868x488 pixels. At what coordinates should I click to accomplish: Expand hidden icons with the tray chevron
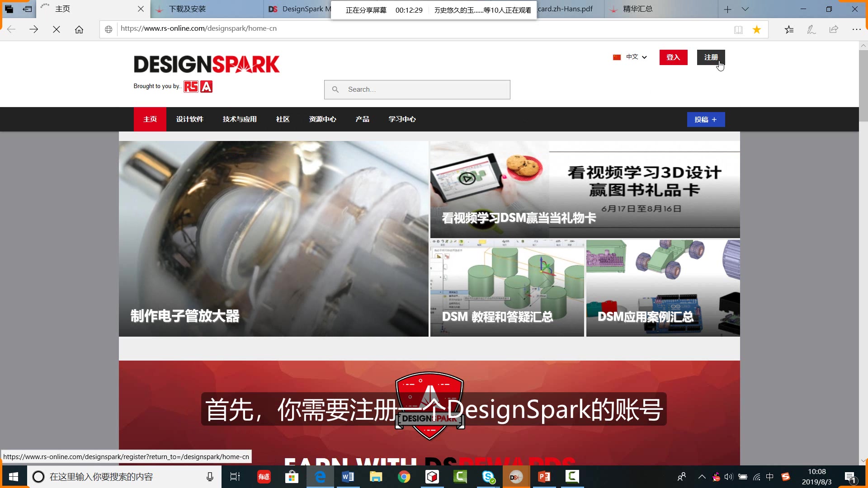pyautogui.click(x=702, y=476)
